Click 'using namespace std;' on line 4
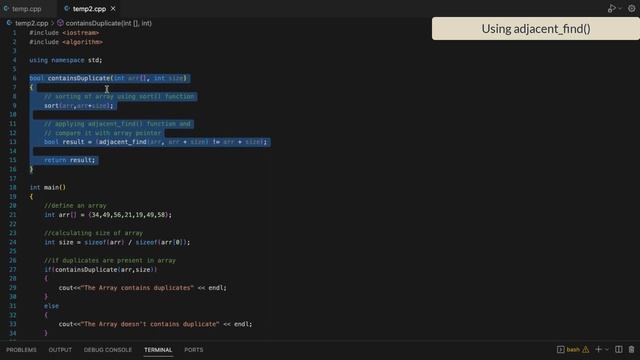Viewport: 640px width, 360px height. (x=66, y=60)
